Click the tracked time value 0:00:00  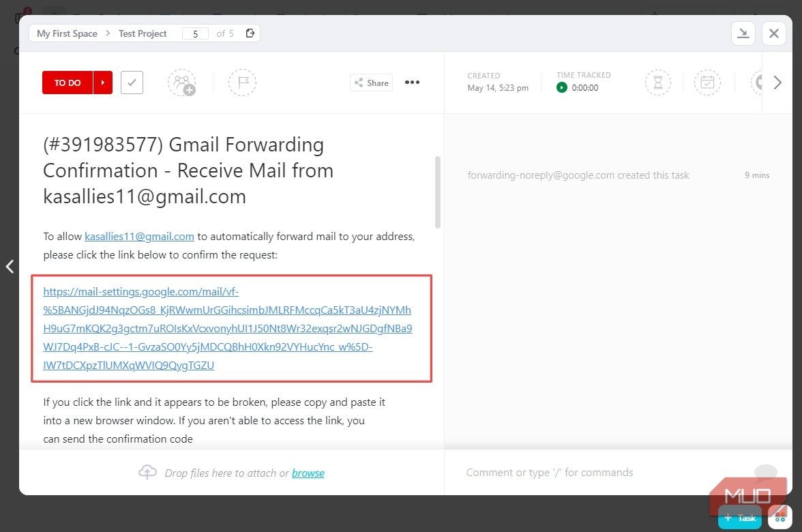[585, 88]
